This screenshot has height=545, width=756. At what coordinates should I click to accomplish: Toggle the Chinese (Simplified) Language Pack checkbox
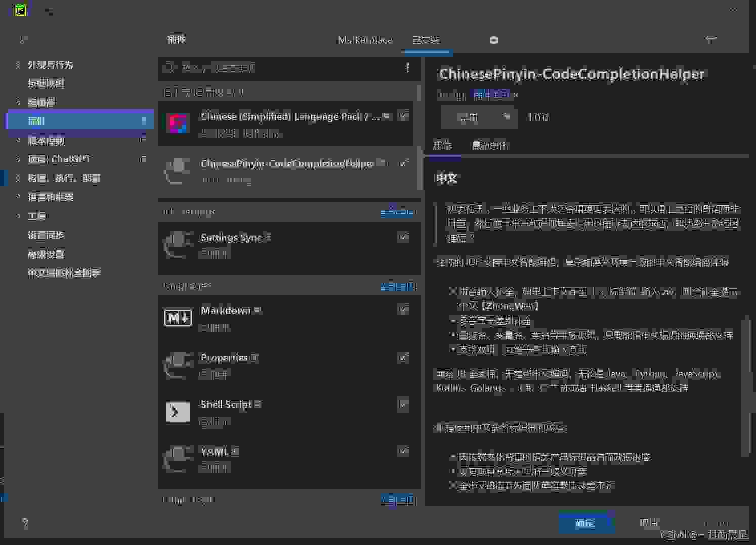click(403, 116)
